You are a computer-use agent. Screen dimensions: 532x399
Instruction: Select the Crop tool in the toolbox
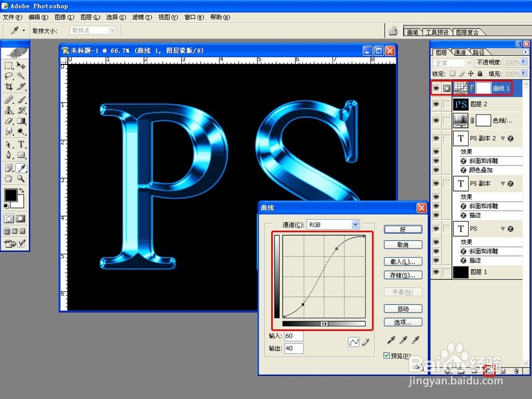8,86
